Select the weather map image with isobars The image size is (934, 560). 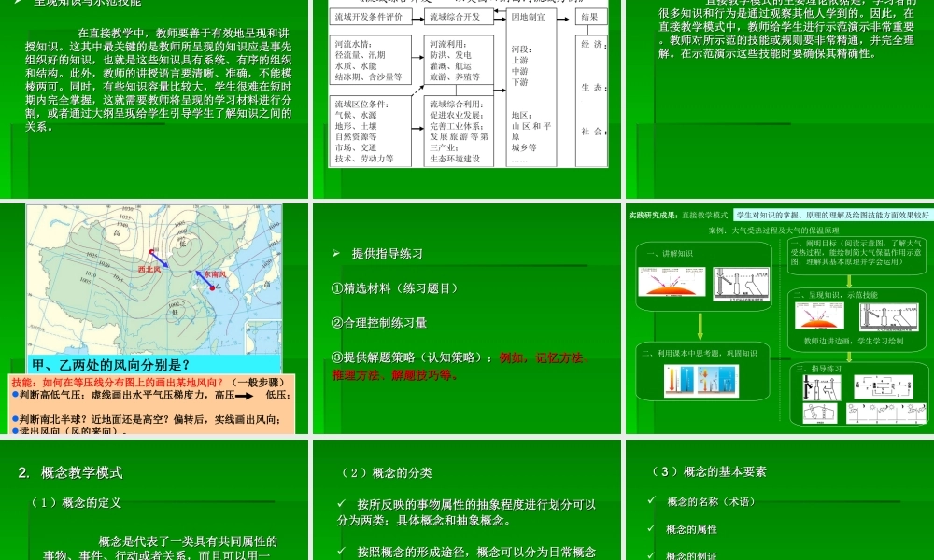click(x=154, y=280)
